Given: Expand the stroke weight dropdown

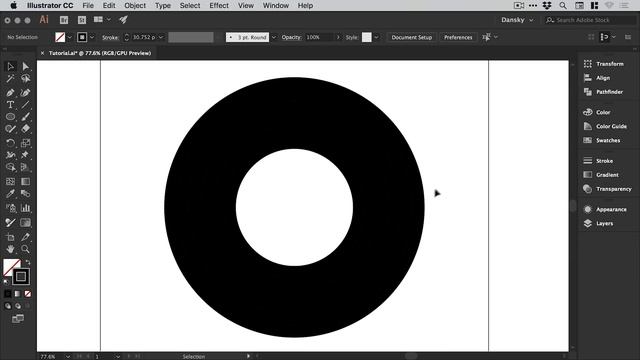Looking at the screenshot, I should coord(161,37).
